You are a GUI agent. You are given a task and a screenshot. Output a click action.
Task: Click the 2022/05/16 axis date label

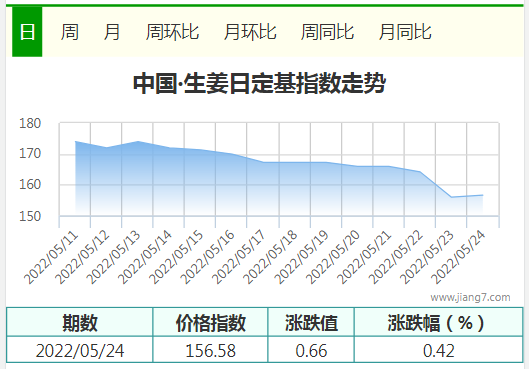click(207, 257)
